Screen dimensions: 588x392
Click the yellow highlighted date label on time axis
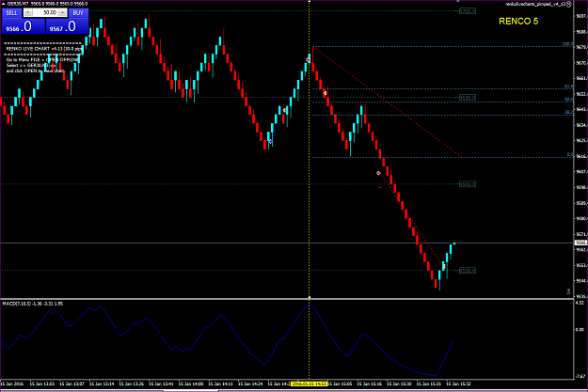(x=309, y=384)
